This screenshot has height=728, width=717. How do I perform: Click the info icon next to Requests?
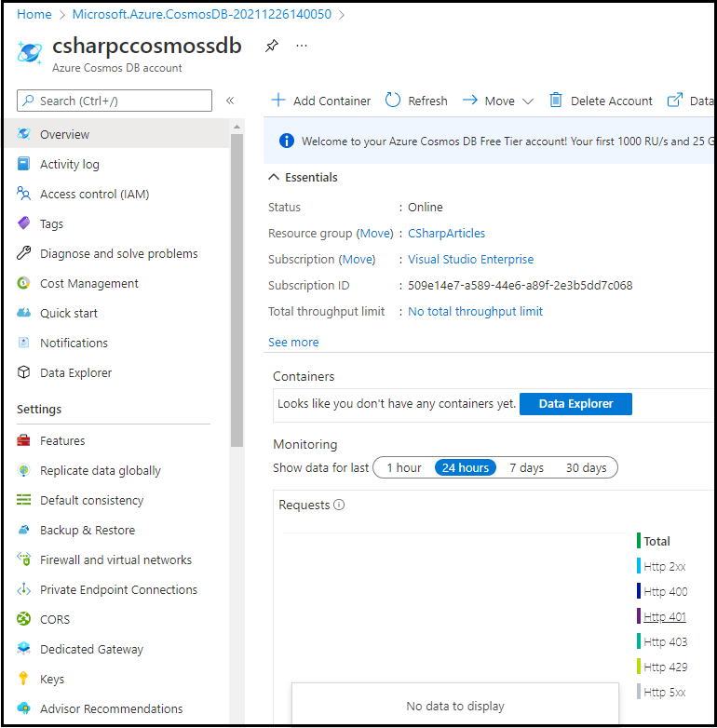[339, 505]
